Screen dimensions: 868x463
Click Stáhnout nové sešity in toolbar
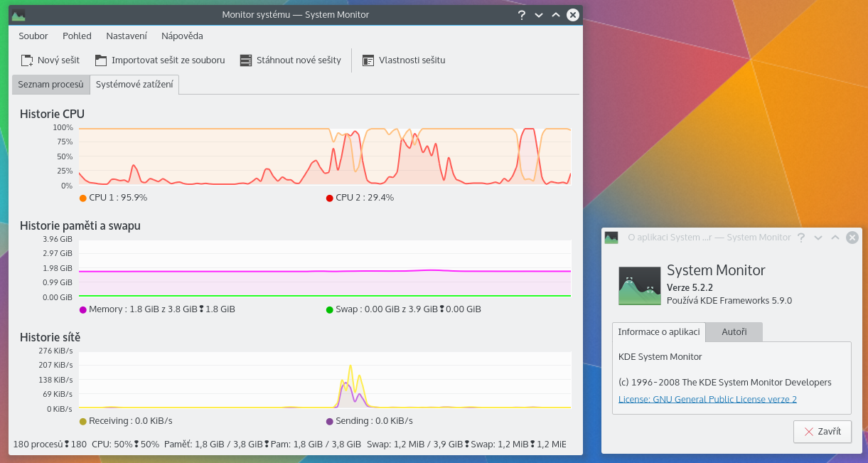pyautogui.click(x=290, y=60)
